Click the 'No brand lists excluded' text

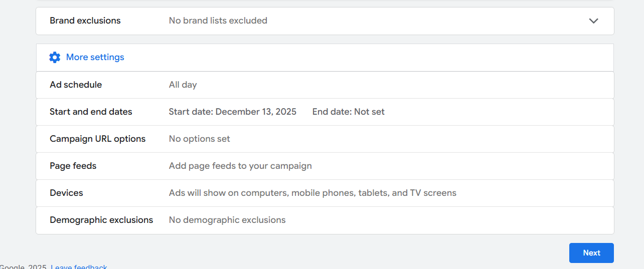(x=218, y=21)
